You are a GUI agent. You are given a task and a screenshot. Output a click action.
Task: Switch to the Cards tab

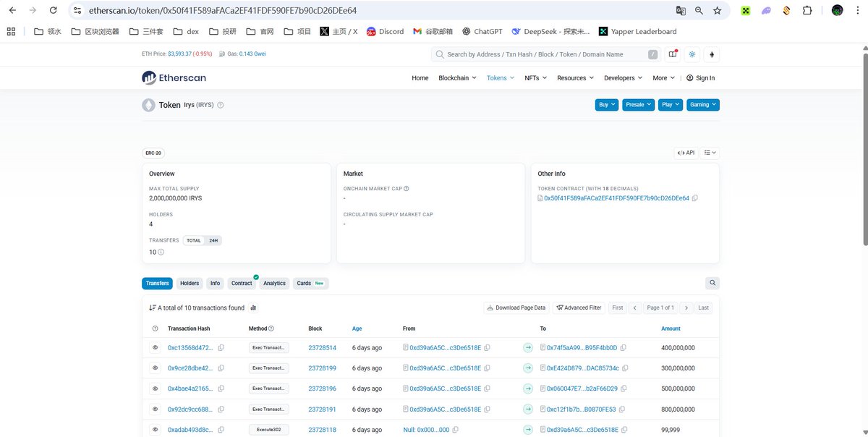(x=310, y=284)
